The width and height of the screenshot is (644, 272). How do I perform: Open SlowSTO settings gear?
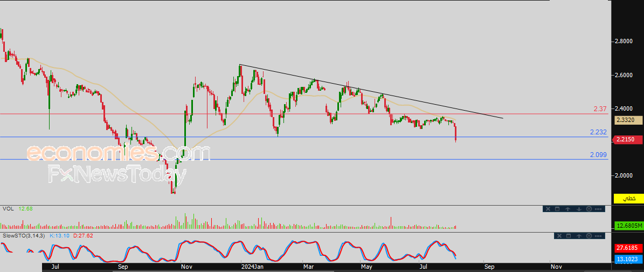coord(589,236)
